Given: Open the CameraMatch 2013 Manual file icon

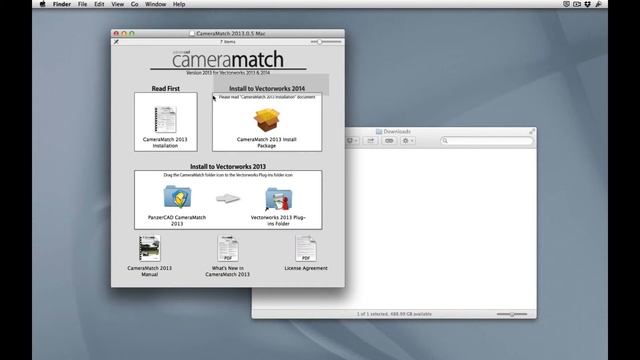Looking at the screenshot, I should click(149, 248).
